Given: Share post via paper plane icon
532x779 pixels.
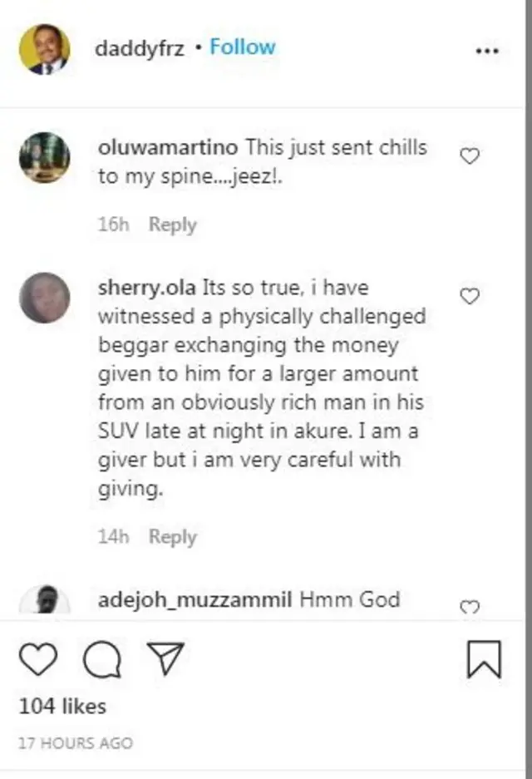Looking at the screenshot, I should (x=165, y=658).
